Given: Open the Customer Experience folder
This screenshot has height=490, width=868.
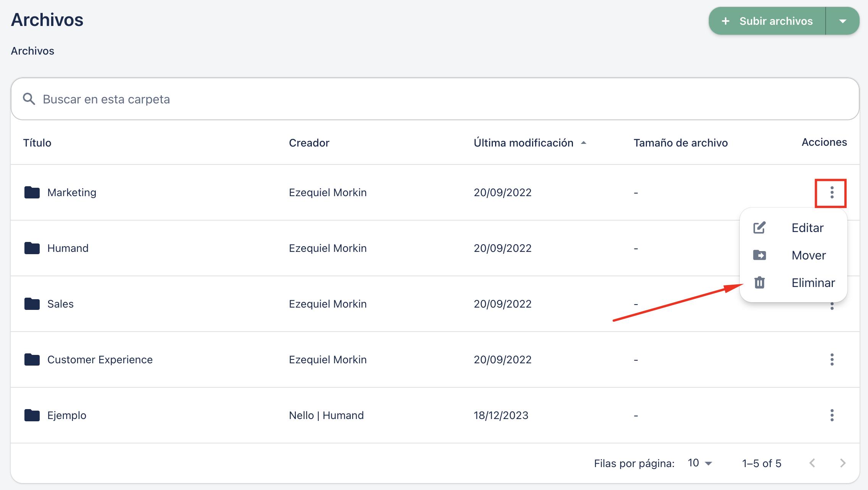Looking at the screenshot, I should pos(100,359).
